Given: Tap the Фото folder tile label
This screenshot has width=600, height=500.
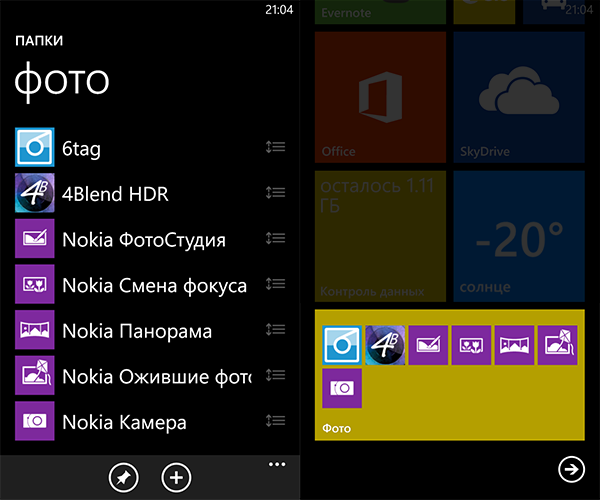Looking at the screenshot, I should click(336, 428).
